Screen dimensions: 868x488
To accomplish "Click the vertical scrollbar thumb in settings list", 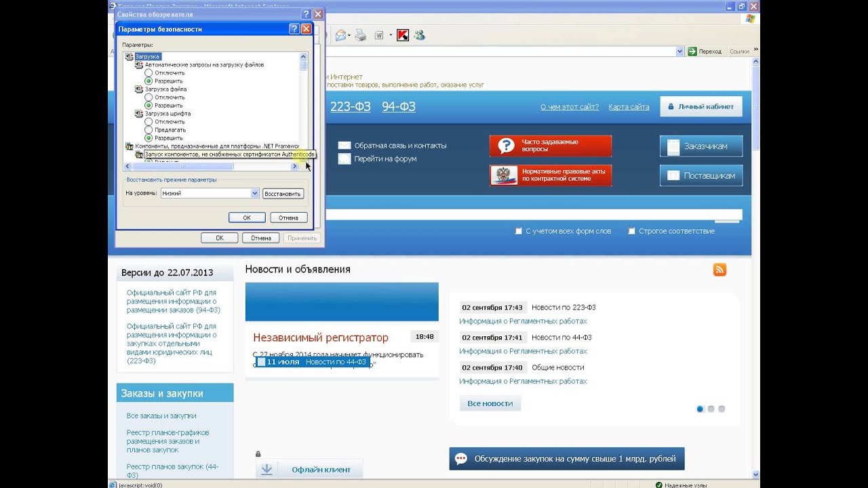I will [x=303, y=66].
